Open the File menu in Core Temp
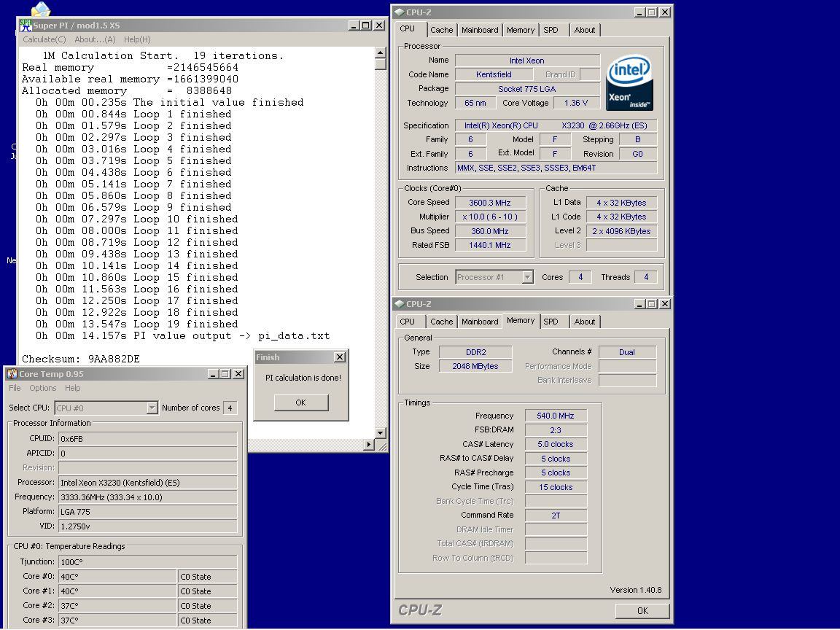The height and width of the screenshot is (630, 840). click(15, 388)
